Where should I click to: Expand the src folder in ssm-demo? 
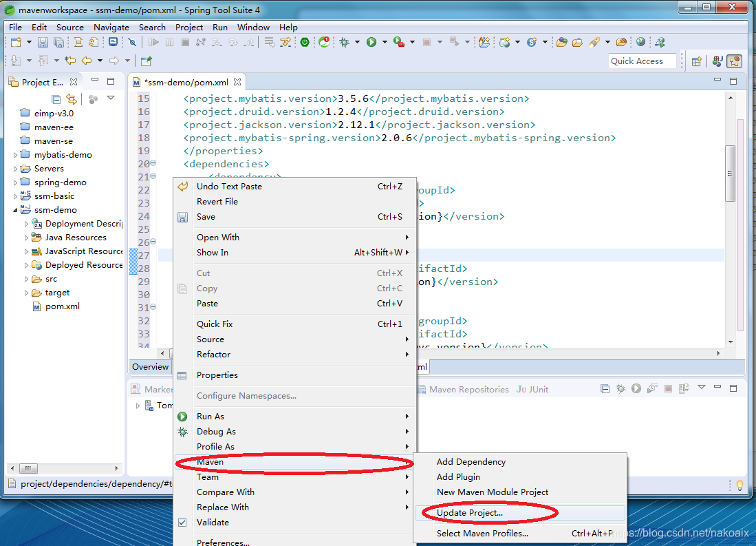(27, 279)
